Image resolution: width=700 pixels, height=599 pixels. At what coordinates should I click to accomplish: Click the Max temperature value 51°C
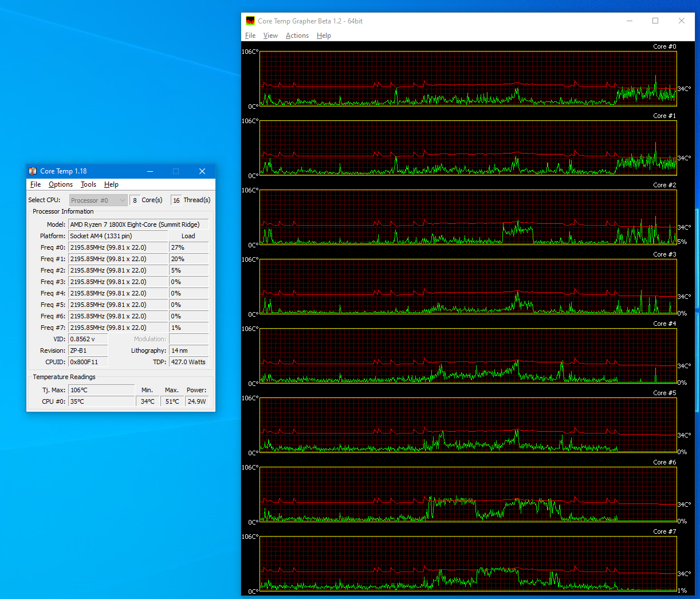(x=172, y=401)
